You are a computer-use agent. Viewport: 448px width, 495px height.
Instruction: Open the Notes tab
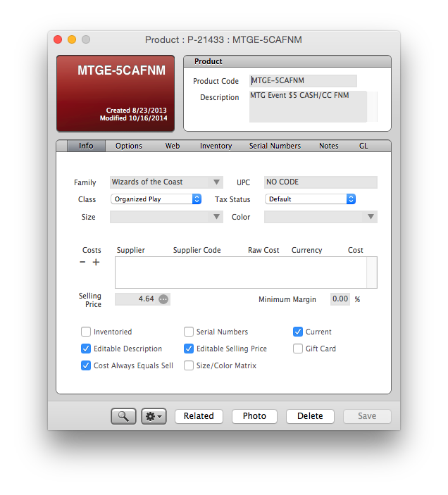pos(329,146)
